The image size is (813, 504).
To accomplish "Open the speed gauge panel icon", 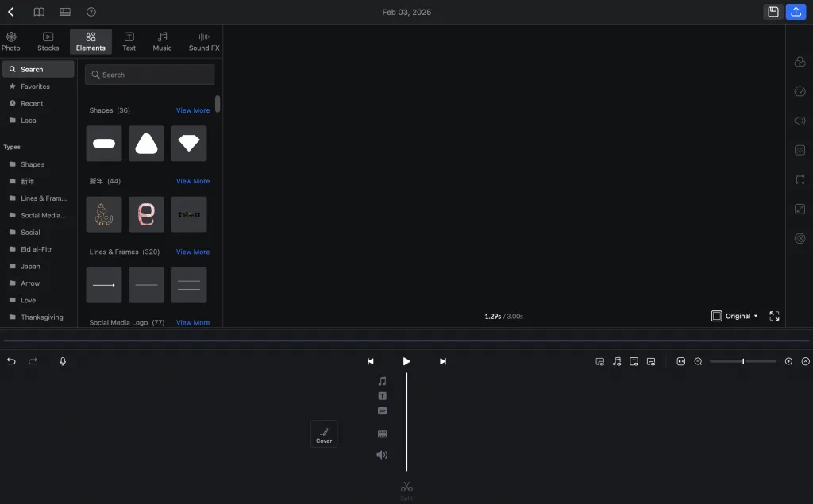I will click(x=800, y=91).
